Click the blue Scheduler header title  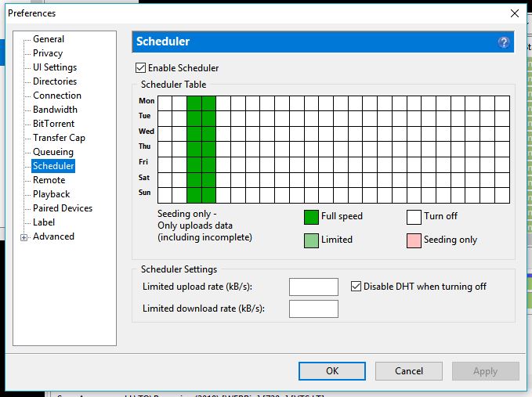163,42
